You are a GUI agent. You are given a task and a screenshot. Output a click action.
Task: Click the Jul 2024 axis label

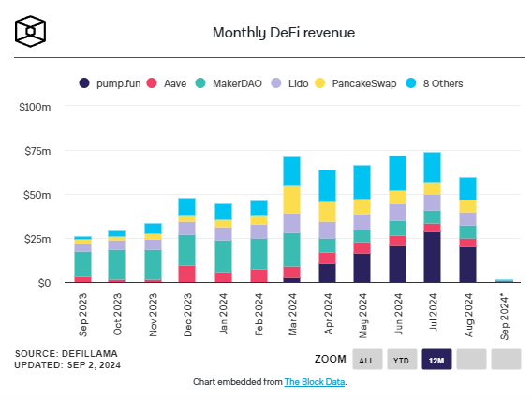coord(433,312)
